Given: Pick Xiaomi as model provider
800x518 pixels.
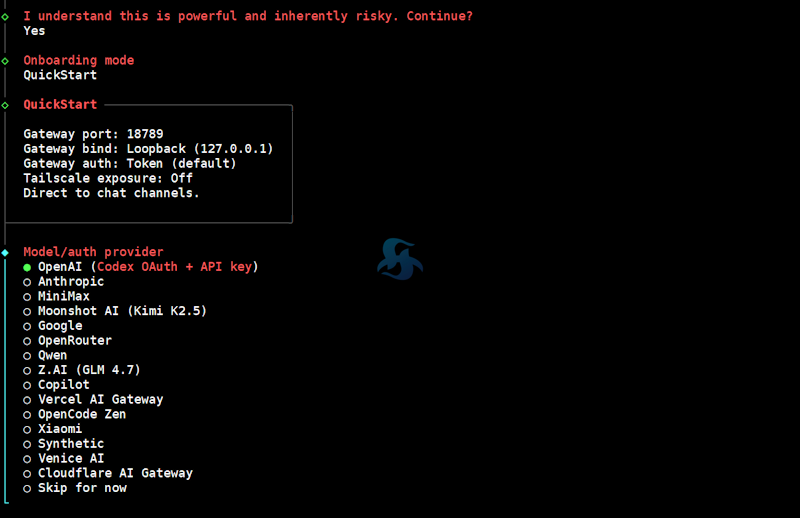Looking at the screenshot, I should click(x=60, y=429).
